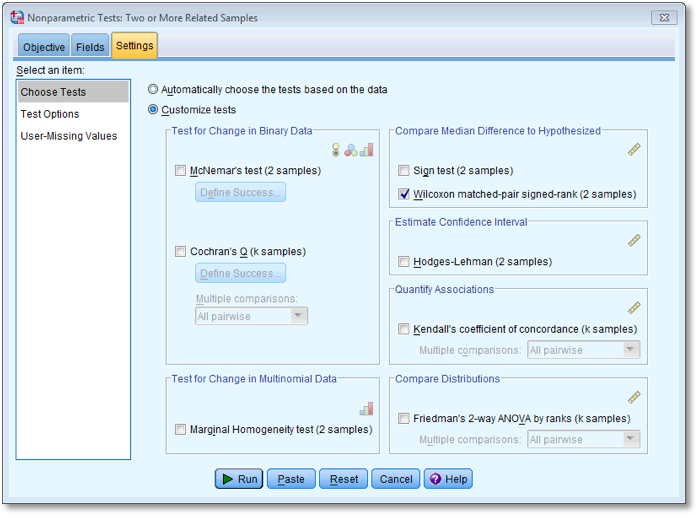Click the bar chart icon in Multinomial Data

coord(366,408)
